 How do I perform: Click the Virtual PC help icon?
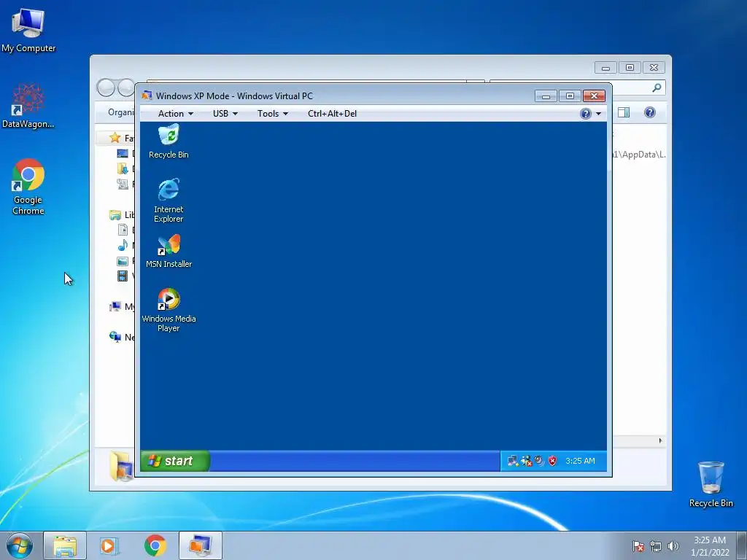click(x=586, y=113)
